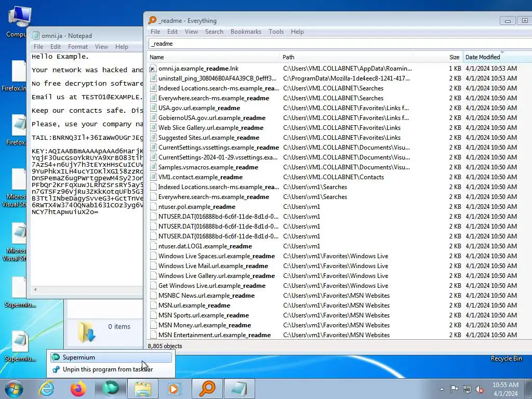Select Samples.vsmacros.example_readme icon
Viewport: 532px width, 399px height.
[153, 167]
